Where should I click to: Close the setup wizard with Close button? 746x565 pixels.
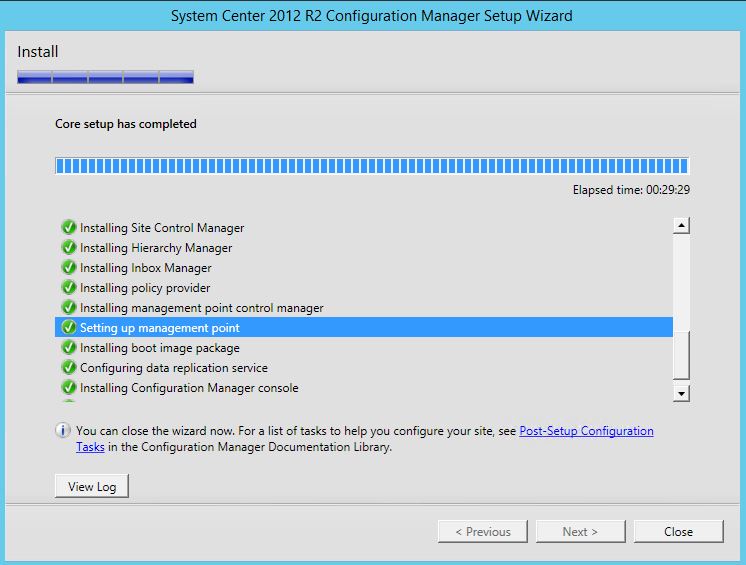point(678,531)
